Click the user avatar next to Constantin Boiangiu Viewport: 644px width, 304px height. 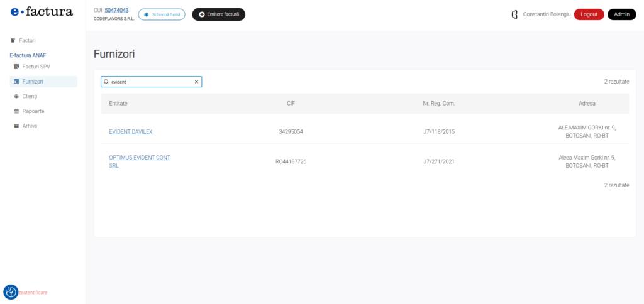point(514,14)
